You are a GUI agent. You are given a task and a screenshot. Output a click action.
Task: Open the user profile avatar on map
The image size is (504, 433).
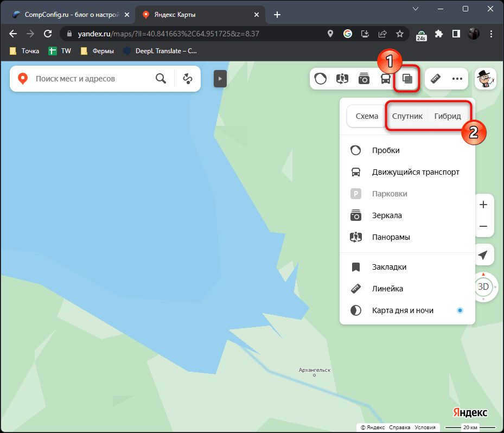(486, 79)
